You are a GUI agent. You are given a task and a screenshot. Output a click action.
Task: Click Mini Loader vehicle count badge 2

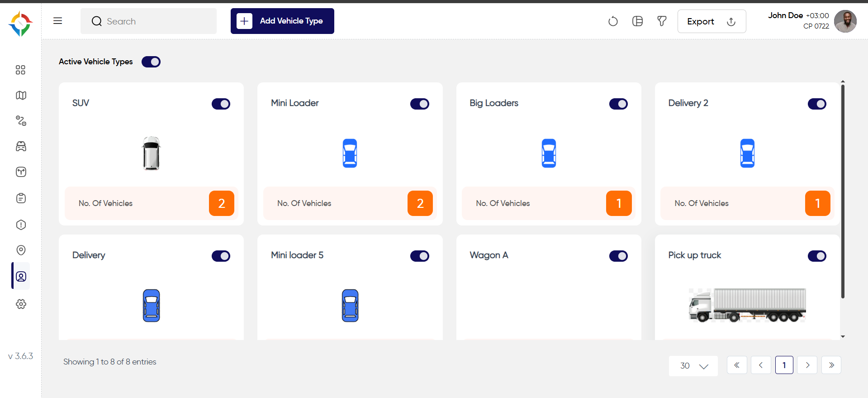[x=420, y=203]
